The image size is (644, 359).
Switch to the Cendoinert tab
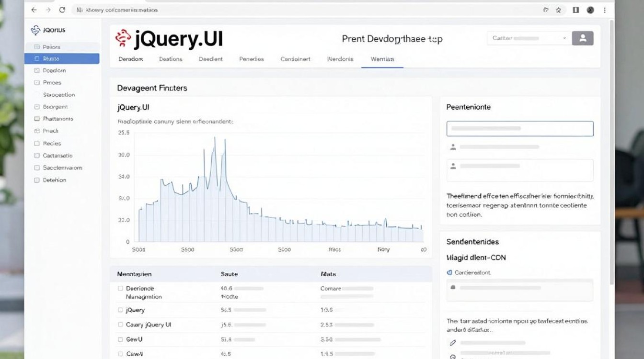[x=295, y=59]
